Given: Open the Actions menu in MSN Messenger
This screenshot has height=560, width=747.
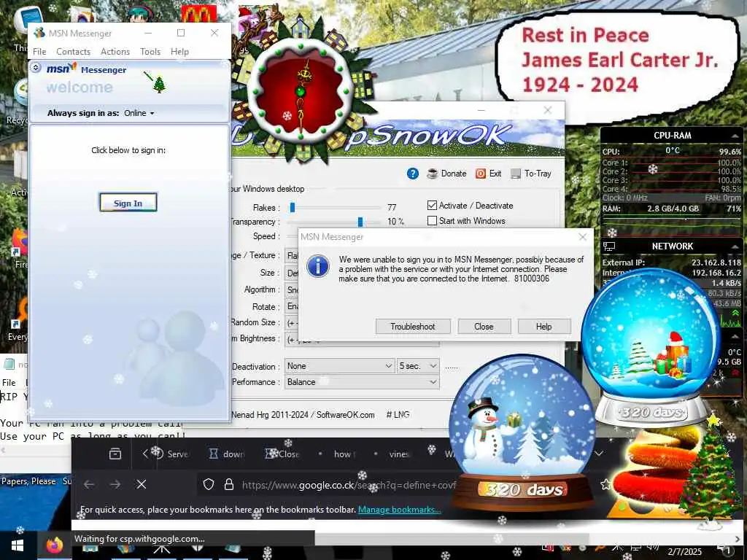Looking at the screenshot, I should click(115, 52).
